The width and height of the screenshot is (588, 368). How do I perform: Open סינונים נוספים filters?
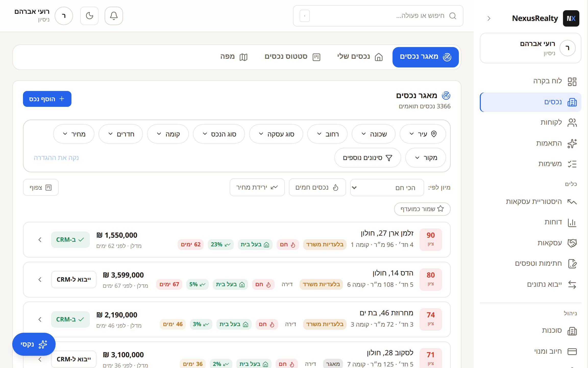[368, 158]
